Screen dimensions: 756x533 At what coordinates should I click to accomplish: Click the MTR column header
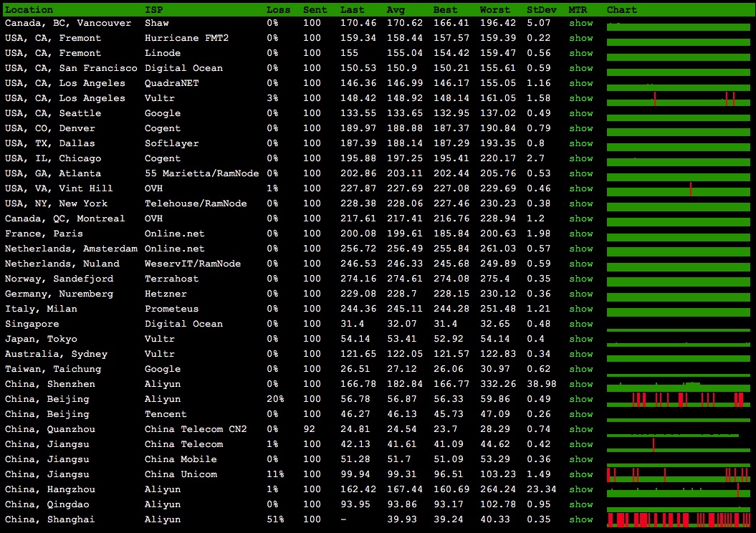[x=578, y=9]
